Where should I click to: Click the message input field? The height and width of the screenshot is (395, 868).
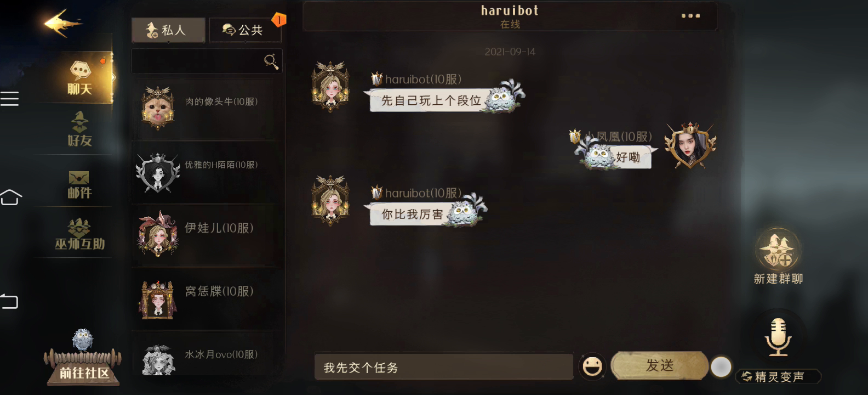tap(444, 367)
